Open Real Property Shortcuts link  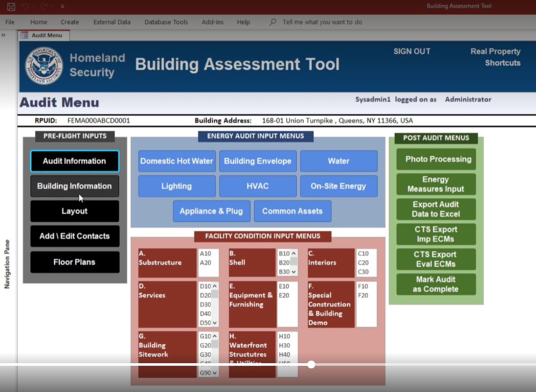[495, 57]
